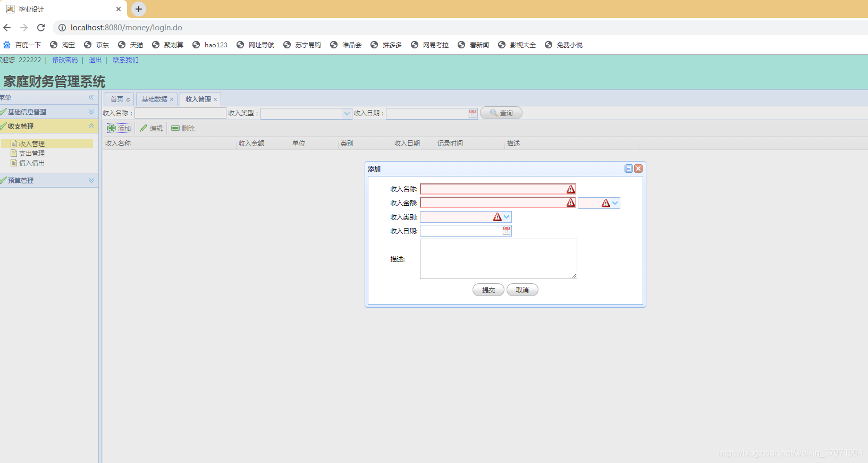Screen dimensions: 868x463
Task: Open the 网易考拉 bookmark
Action: click(x=430, y=45)
